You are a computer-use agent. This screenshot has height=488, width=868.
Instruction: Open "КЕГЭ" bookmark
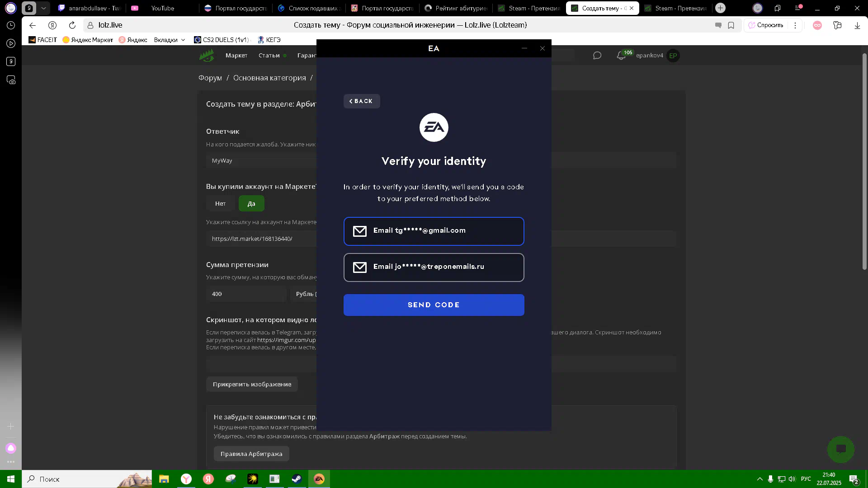coord(269,40)
